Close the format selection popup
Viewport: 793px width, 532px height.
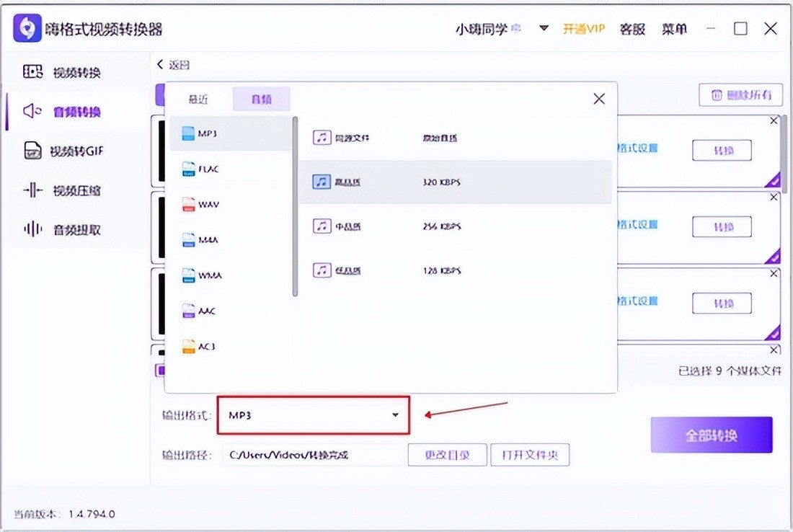point(599,99)
